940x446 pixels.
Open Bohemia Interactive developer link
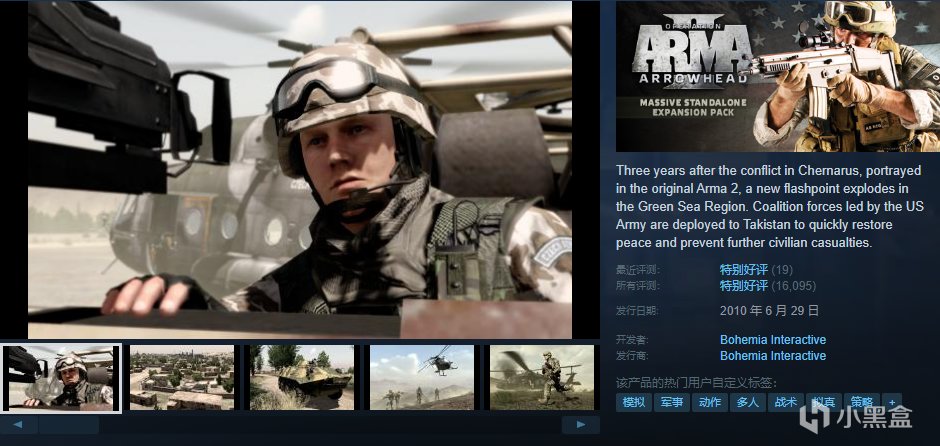point(773,340)
